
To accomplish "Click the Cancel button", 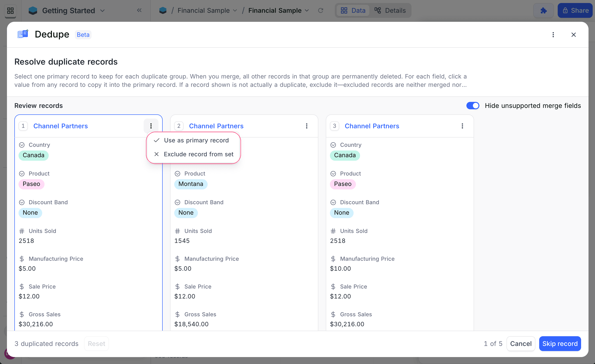I will click(x=521, y=343).
